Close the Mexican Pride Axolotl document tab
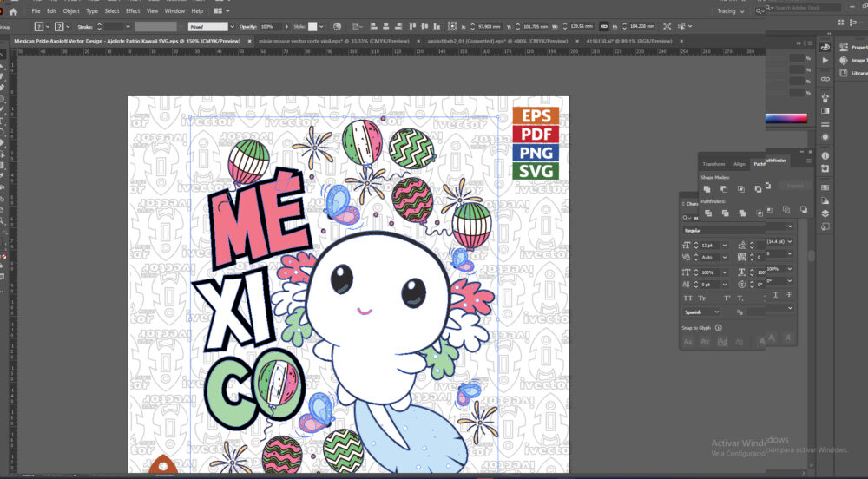The image size is (868, 479). (250, 41)
